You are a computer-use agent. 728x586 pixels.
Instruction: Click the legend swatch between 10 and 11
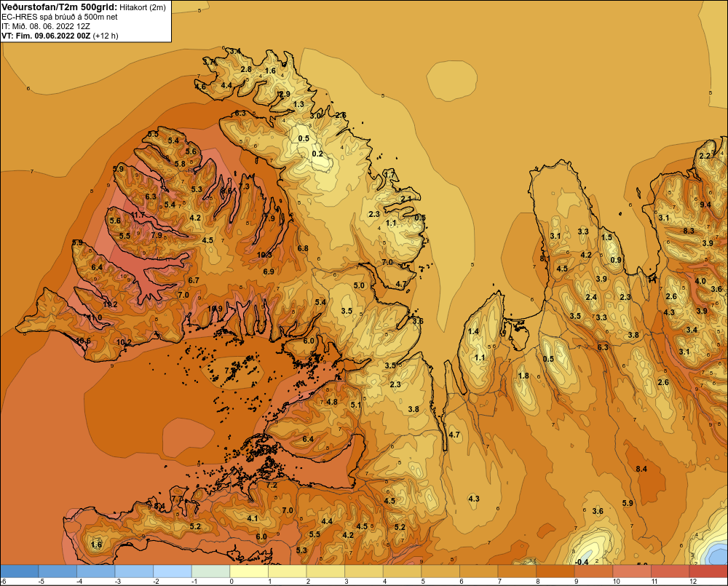tap(633, 571)
